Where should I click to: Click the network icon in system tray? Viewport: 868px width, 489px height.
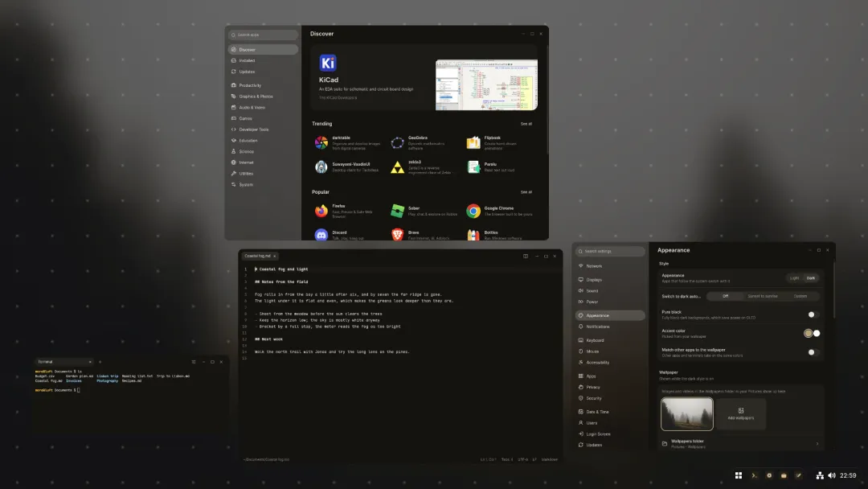point(820,475)
